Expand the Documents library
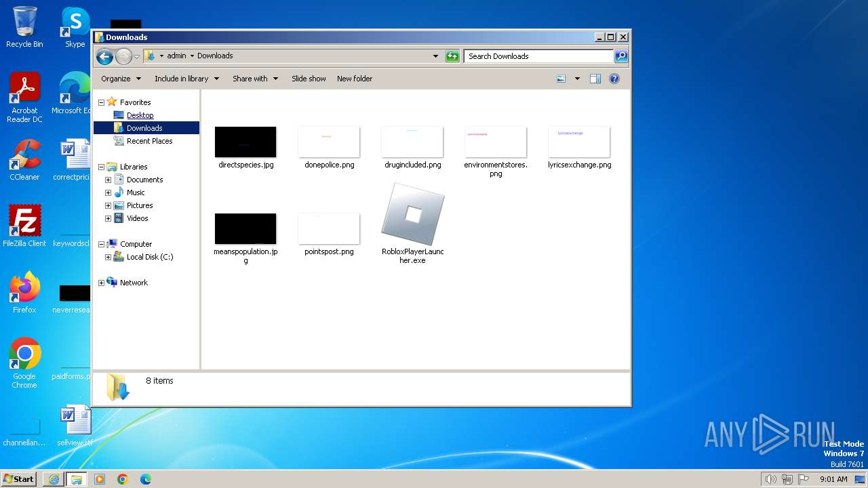This screenshot has width=868, height=488. [108, 180]
